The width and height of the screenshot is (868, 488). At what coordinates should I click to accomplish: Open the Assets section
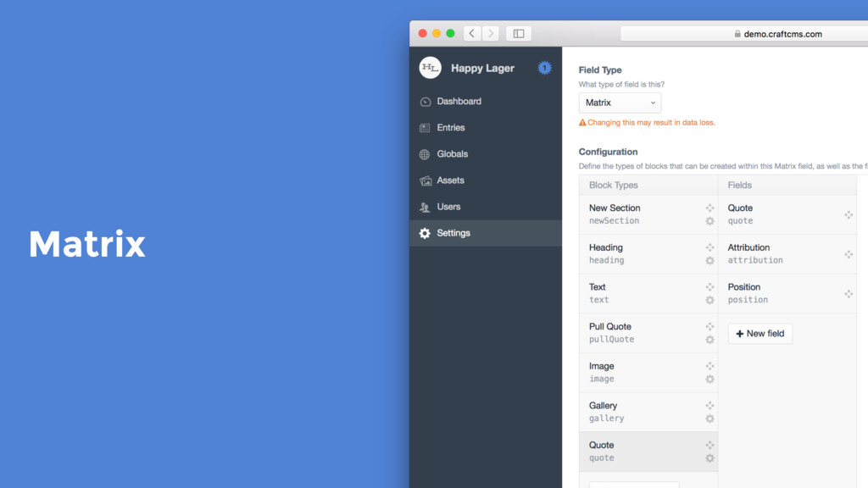pos(486,180)
